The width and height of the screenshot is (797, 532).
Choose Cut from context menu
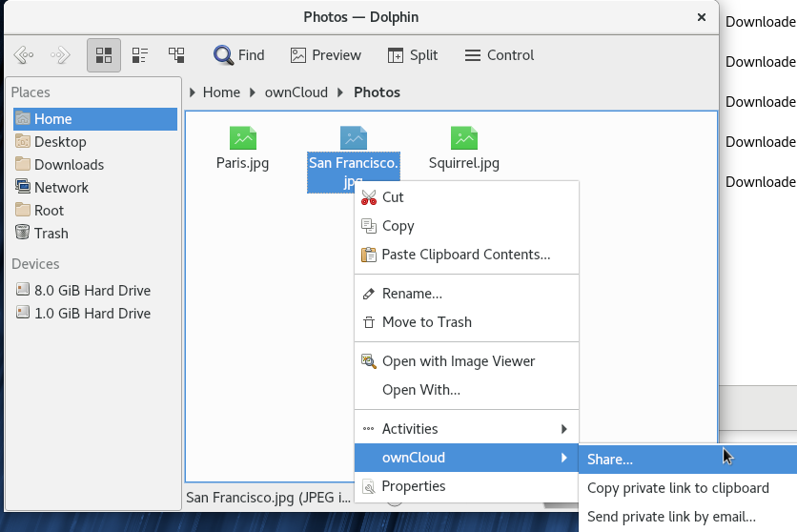[466, 197]
